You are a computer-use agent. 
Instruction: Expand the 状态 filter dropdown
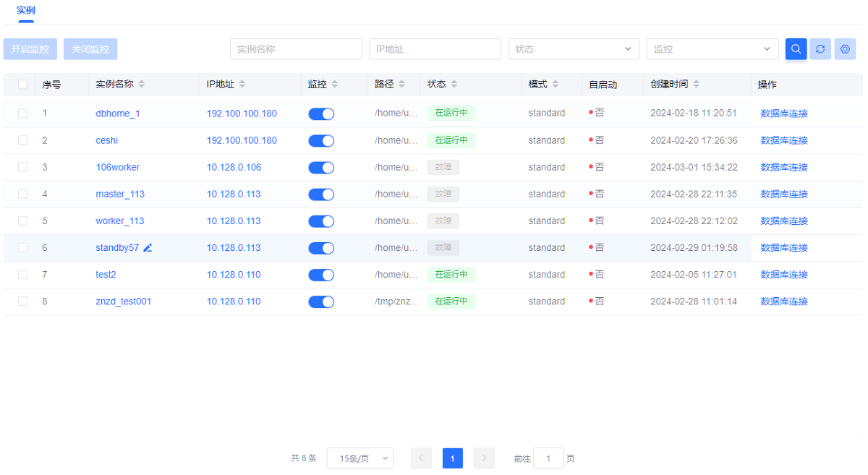click(574, 49)
